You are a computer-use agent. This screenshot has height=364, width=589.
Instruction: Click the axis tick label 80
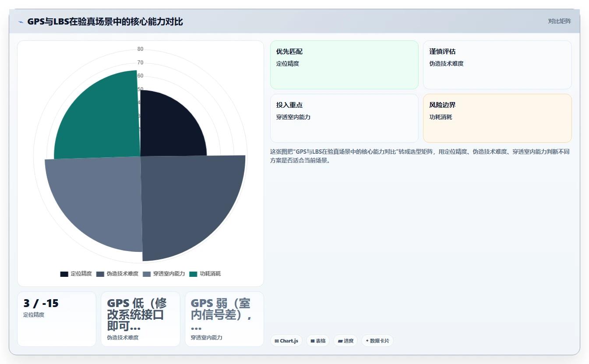pyautogui.click(x=140, y=49)
